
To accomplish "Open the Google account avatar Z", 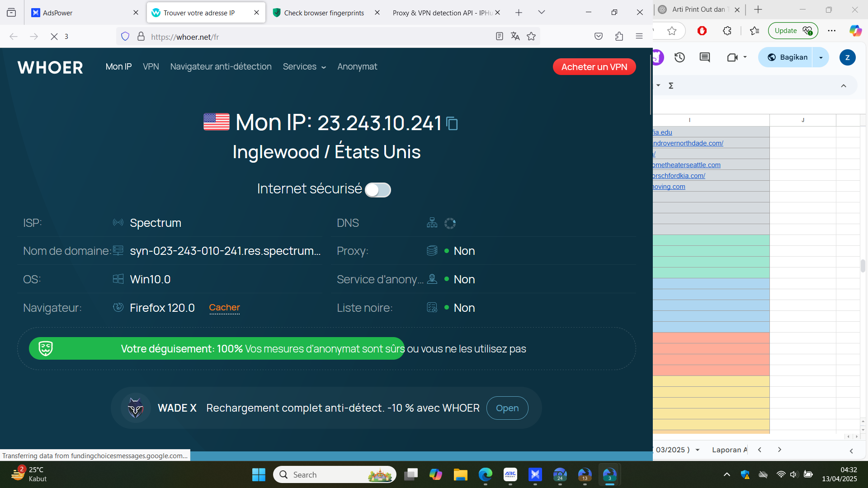I will 848,57.
